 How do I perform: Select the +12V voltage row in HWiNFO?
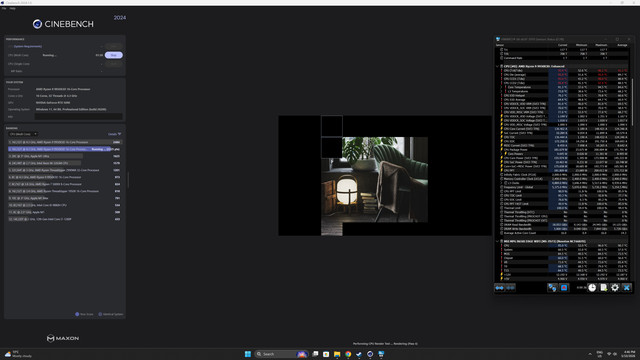click(564, 275)
